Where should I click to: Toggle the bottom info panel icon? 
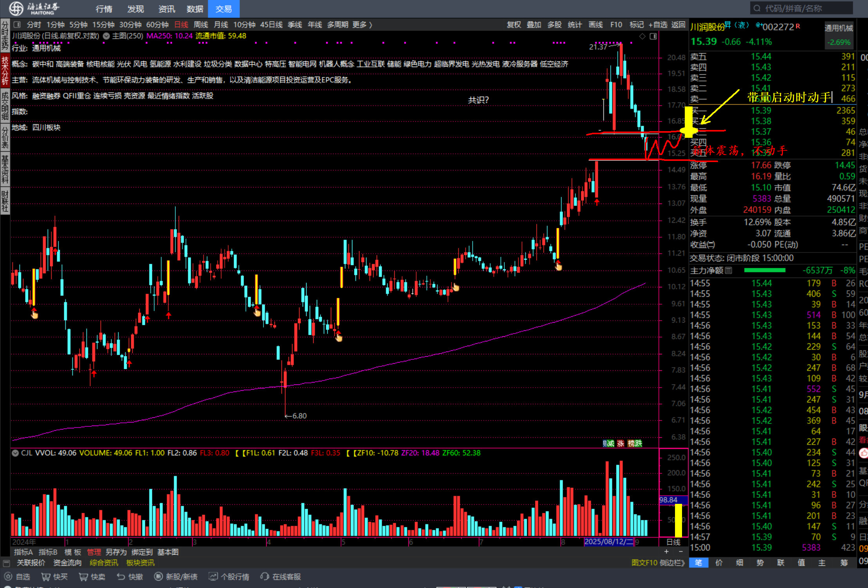[x=6, y=563]
